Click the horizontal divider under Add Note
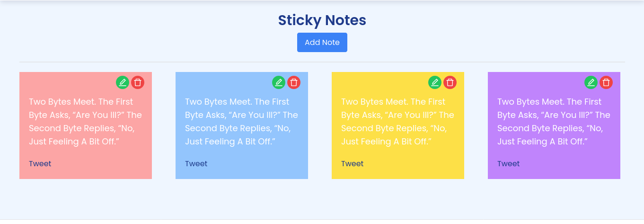This screenshot has width=644, height=224. pyautogui.click(x=322, y=62)
